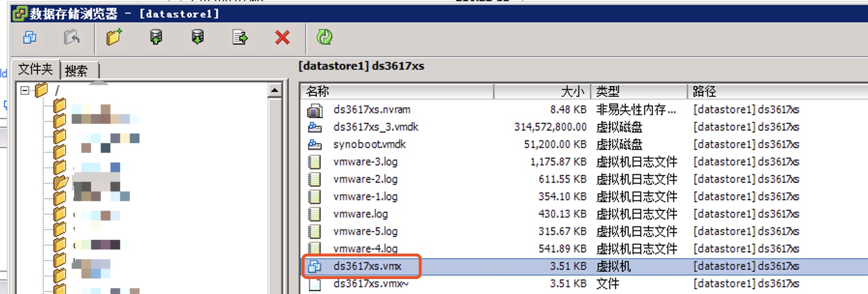Click the data store browser title icon
This screenshot has width=868, height=294.
(x=20, y=14)
